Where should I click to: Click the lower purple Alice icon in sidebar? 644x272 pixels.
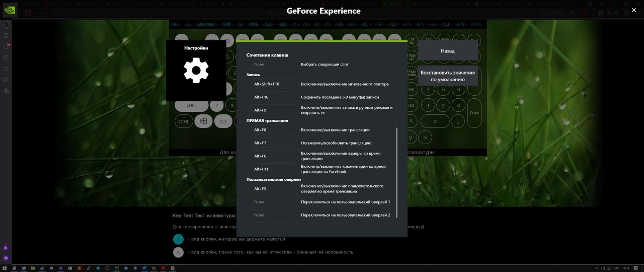(6, 257)
